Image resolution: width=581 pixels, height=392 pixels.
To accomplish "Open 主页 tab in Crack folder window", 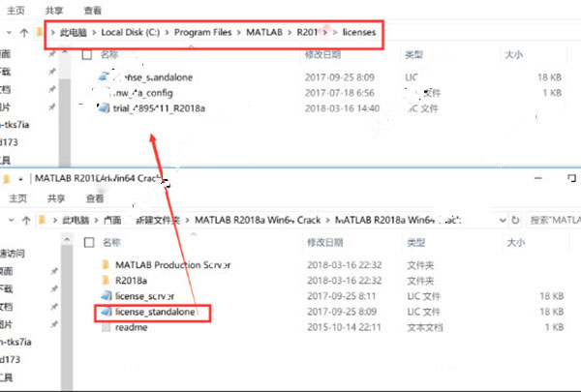I will tap(18, 198).
